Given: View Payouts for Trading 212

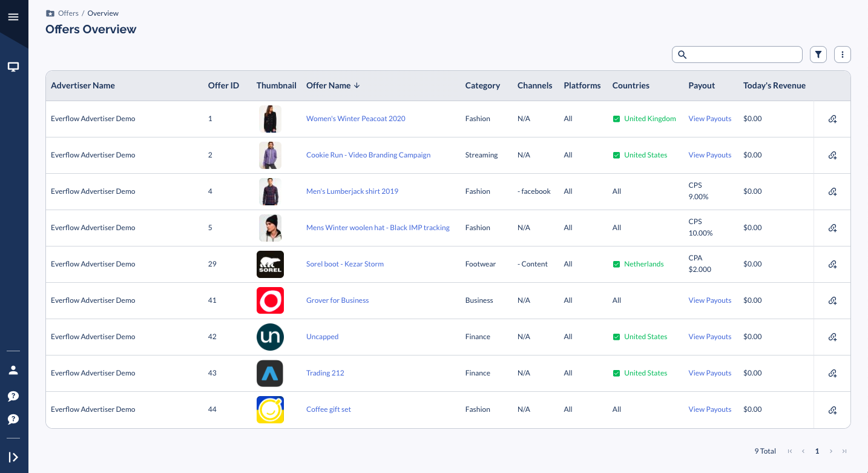Looking at the screenshot, I should [x=710, y=373].
